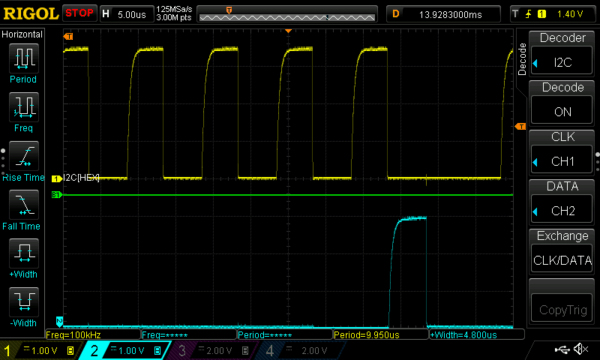Click the Exchange CLK/DATA button

tap(562, 251)
